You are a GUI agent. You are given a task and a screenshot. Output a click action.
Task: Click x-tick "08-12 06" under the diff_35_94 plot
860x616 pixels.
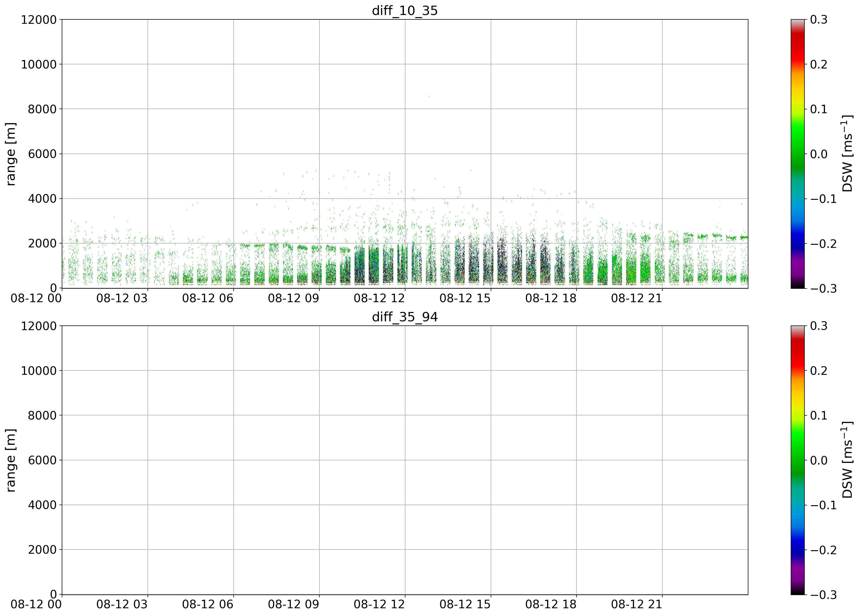pyautogui.click(x=208, y=605)
